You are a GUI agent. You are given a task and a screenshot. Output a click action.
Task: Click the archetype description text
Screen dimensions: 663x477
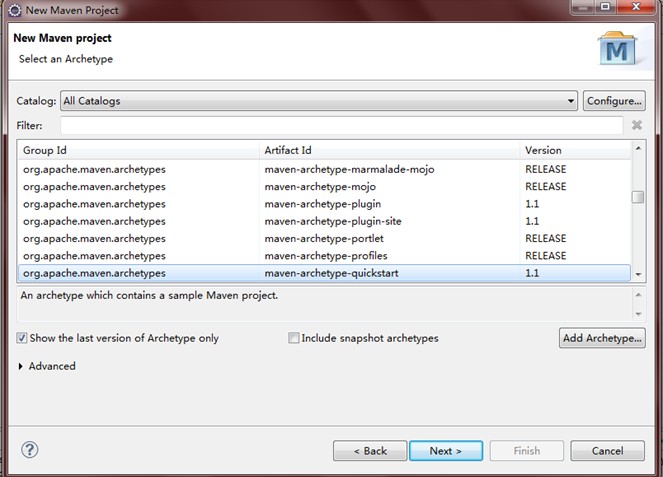(x=149, y=295)
